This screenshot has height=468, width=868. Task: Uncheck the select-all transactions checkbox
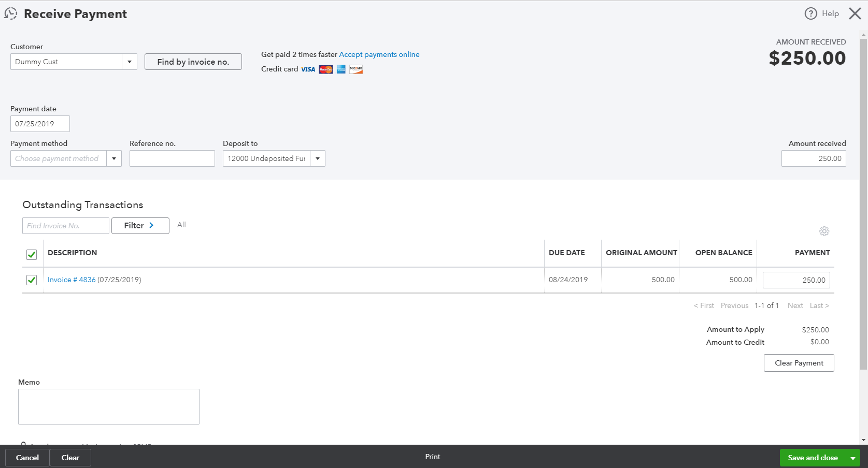click(32, 255)
